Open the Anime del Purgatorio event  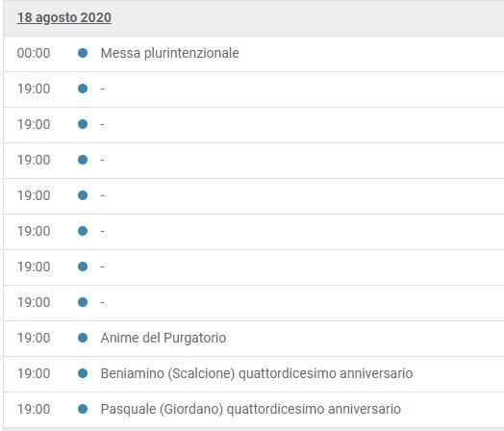164,338
